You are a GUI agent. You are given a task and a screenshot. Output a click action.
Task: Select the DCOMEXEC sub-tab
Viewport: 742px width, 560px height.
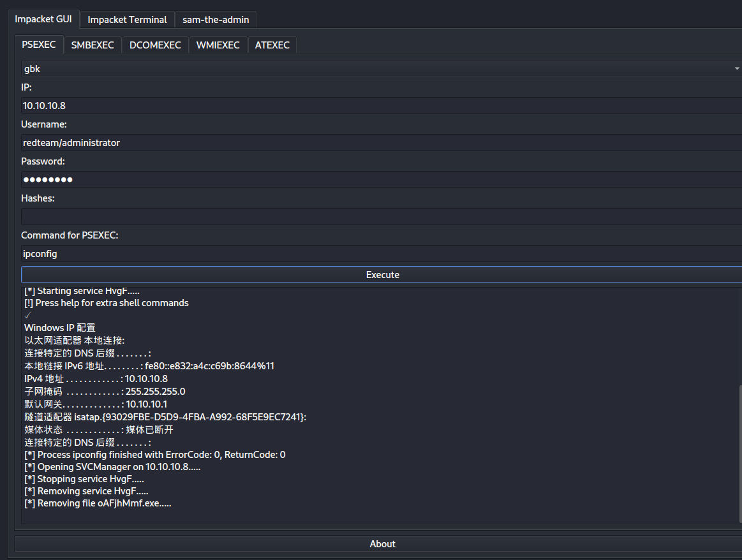(x=155, y=45)
